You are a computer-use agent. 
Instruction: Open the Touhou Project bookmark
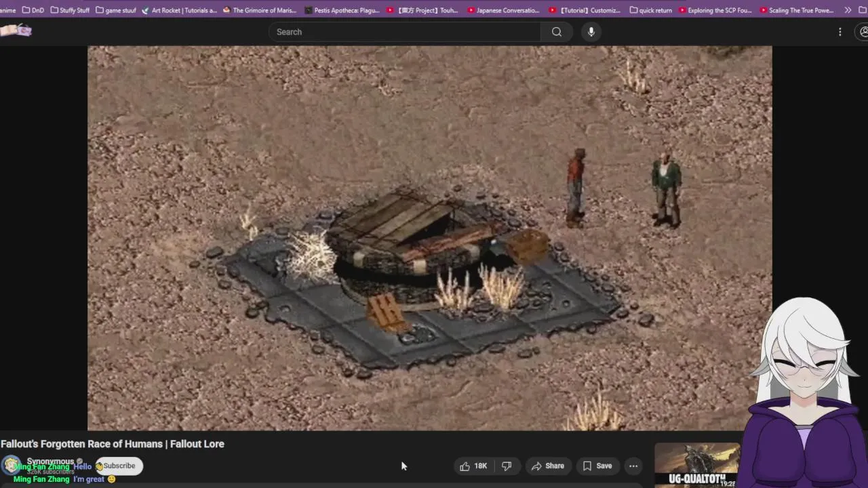pyautogui.click(x=422, y=10)
